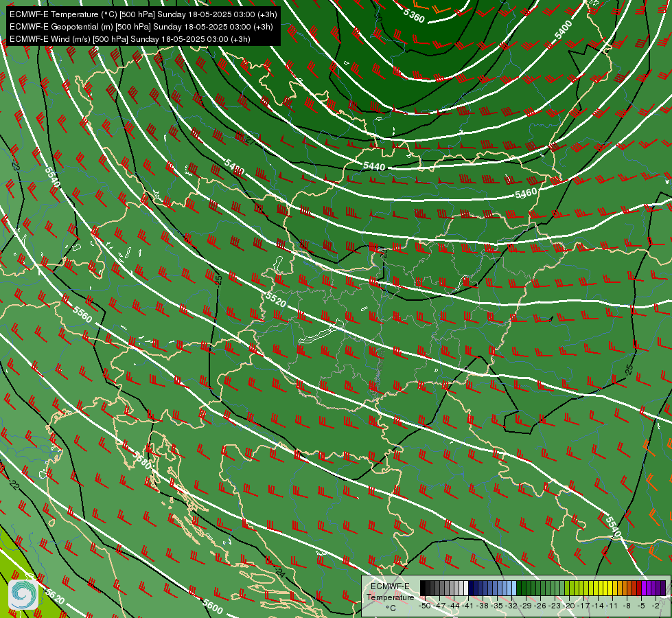Select the ECMWF-E Temperature 500 hPa header line

[143, 14]
